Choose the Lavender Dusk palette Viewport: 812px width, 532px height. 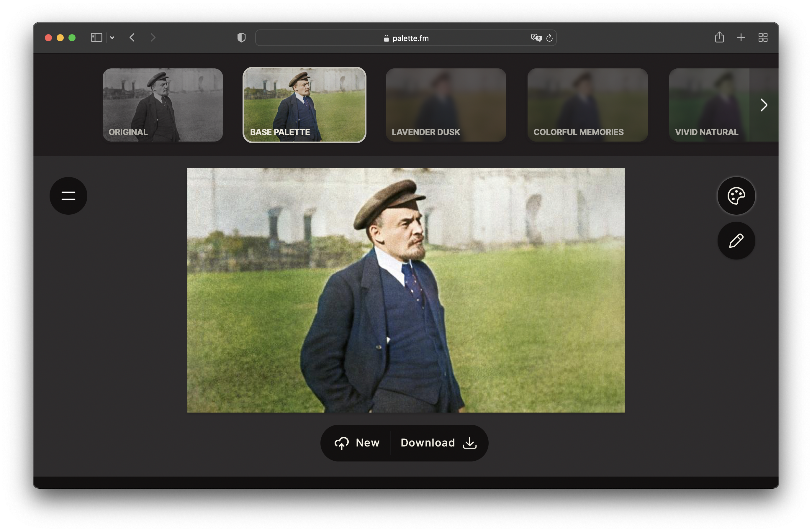pyautogui.click(x=446, y=105)
